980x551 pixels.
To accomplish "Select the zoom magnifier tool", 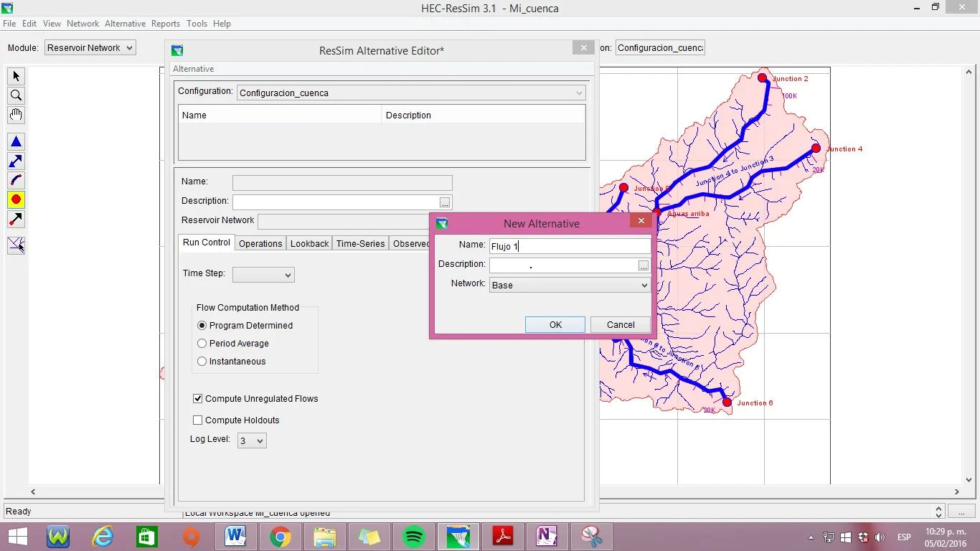I will 16,95.
